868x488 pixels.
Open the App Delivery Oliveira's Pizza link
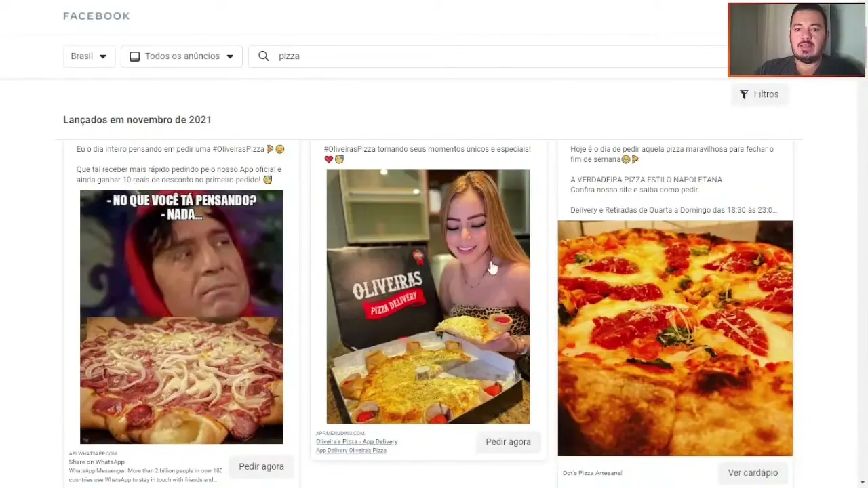351,450
